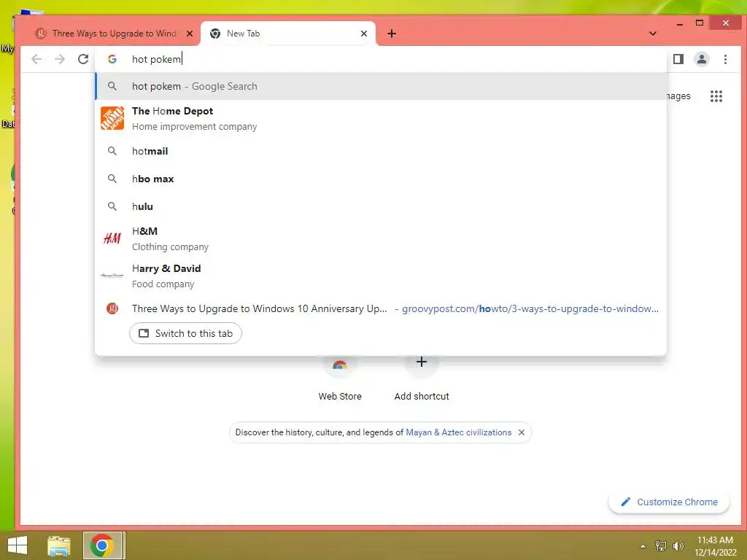Choose the H&M clothing company suggestion
747x560 pixels.
click(x=381, y=238)
